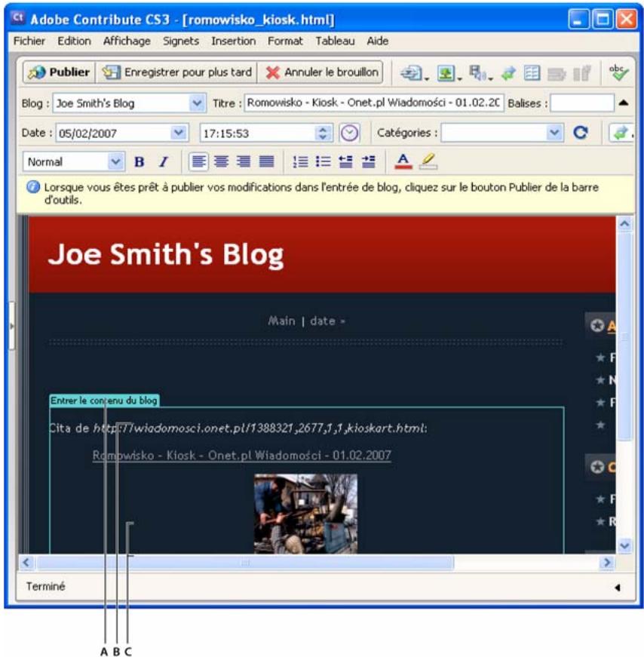Click the insert table icon
Viewport: 644px width, 657px height.
[x=532, y=73]
